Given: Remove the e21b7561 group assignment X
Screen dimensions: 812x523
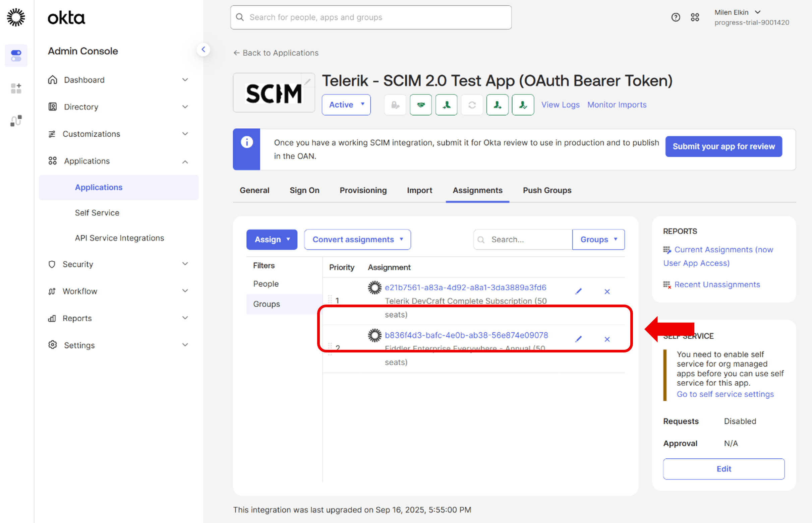Looking at the screenshot, I should pyautogui.click(x=607, y=291).
